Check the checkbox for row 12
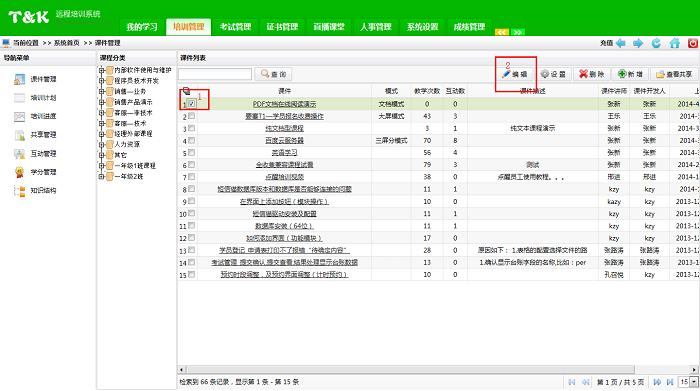 coord(192,238)
